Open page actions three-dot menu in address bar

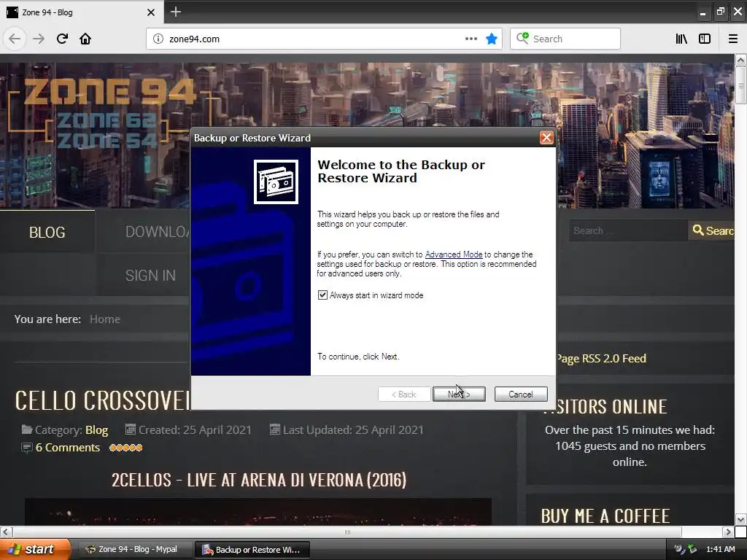pos(471,39)
